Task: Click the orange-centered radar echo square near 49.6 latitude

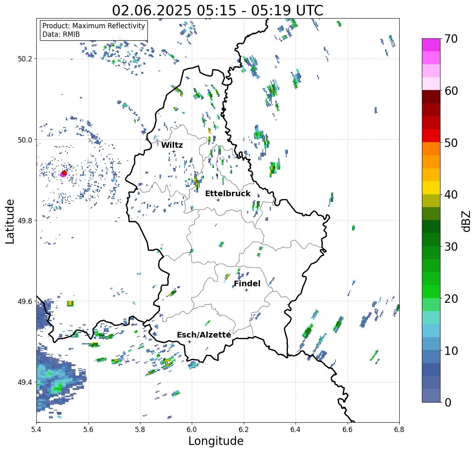Action: click(x=70, y=303)
